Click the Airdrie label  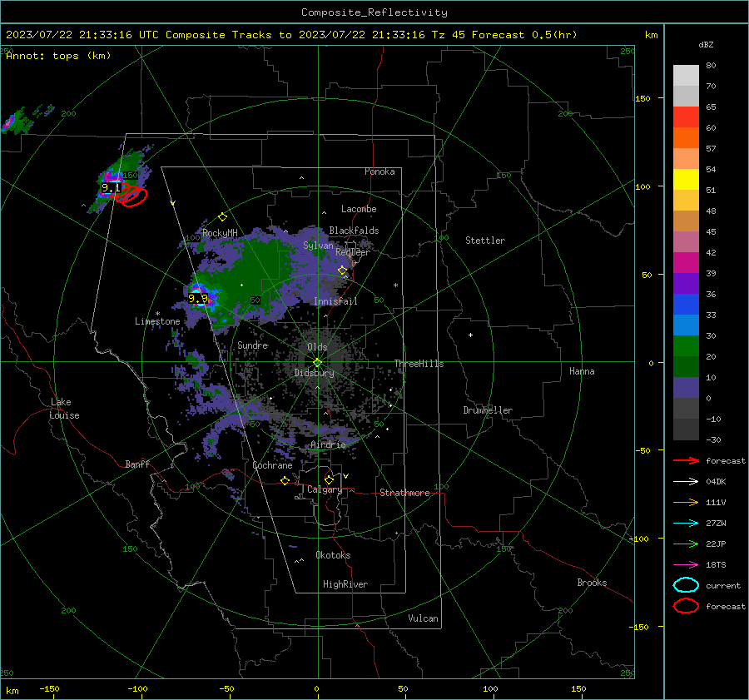[328, 444]
